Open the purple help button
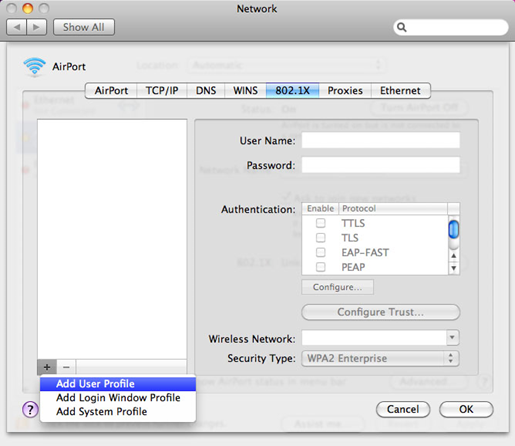 pyautogui.click(x=30, y=409)
